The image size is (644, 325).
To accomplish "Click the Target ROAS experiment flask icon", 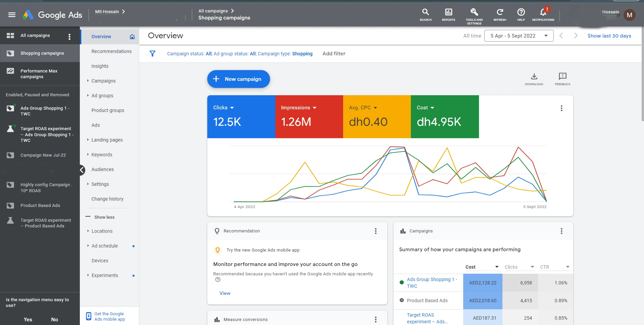I will 10,129.
